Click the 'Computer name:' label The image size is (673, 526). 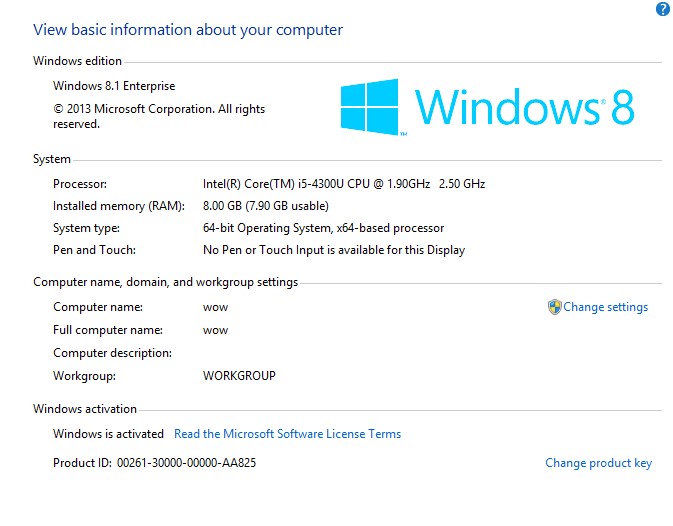coord(98,307)
